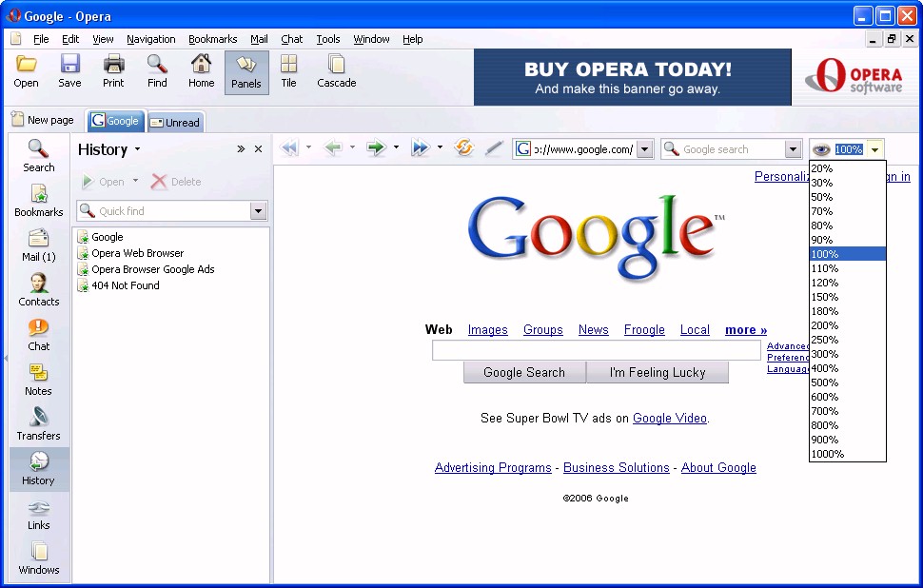923x588 pixels.
Task: Open the address bar URL dropdown
Action: pos(644,149)
